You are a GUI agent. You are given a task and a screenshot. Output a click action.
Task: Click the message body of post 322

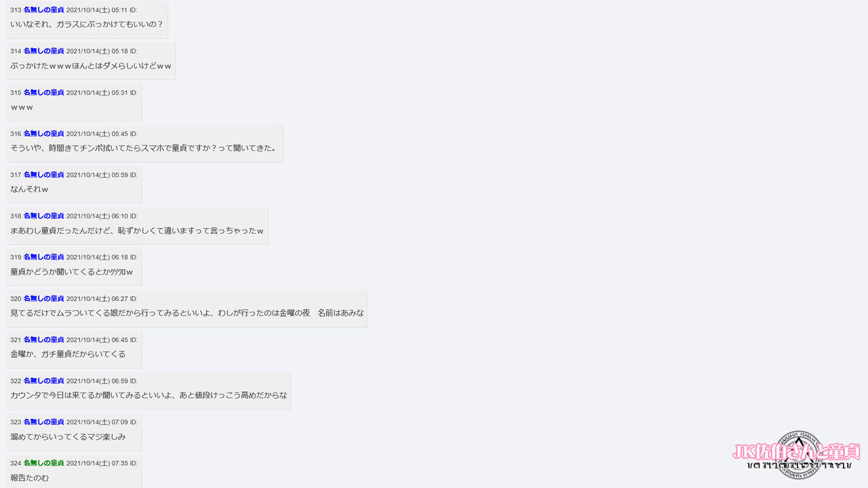tap(149, 395)
